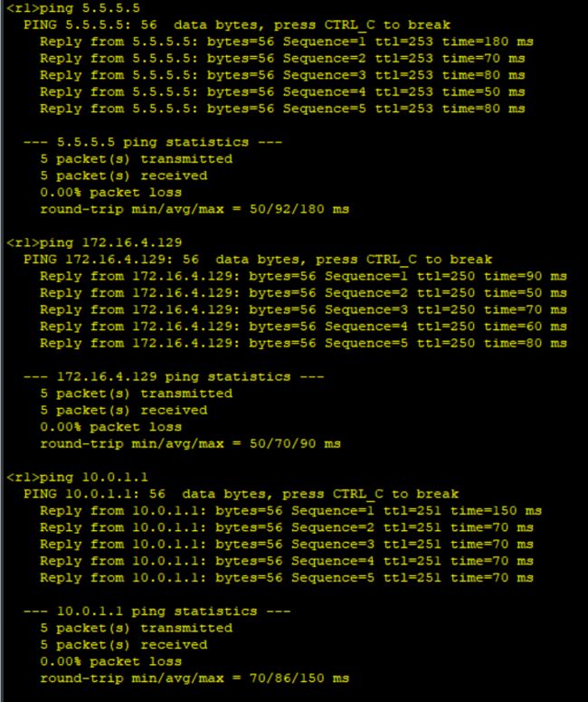Click the last '0.00% packet loss' line
This screenshot has height=702, width=588.
[110, 661]
